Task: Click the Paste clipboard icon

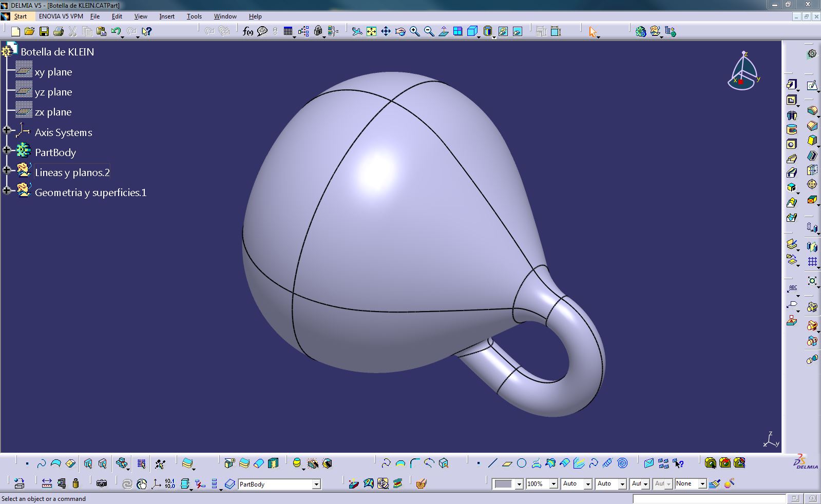Action: (101, 31)
